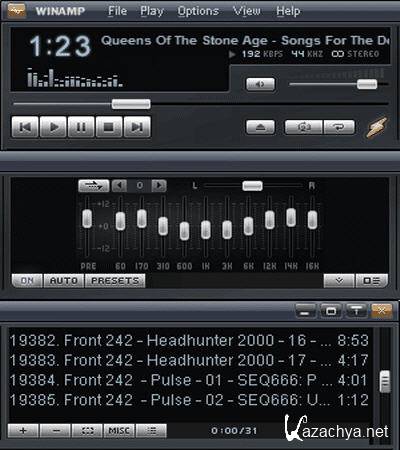Open the playlist remove (−) menu
The image size is (400, 450).
coord(55,431)
